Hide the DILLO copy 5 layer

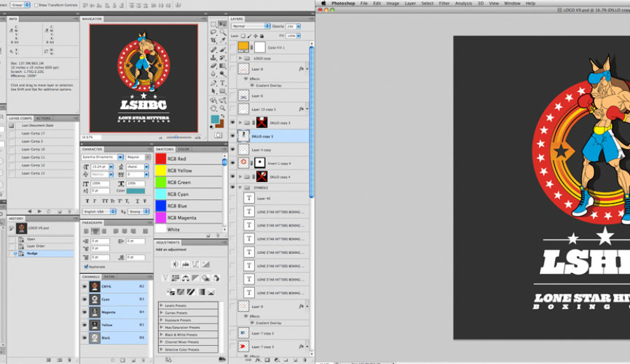click(232, 136)
